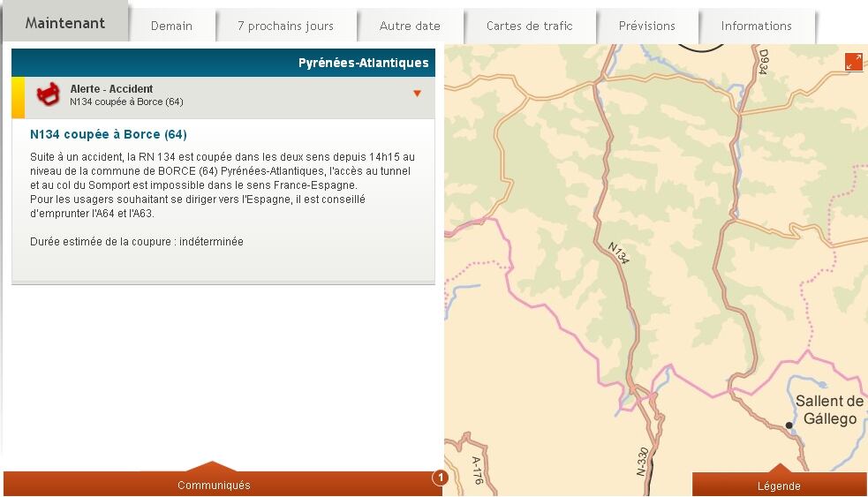Click the Sallent de Gállego town marker
The image size is (868, 497).
coord(789,425)
